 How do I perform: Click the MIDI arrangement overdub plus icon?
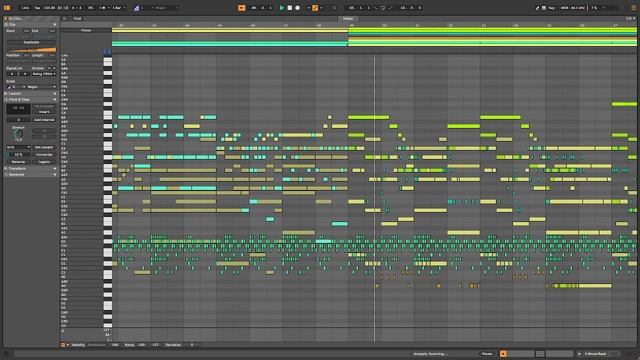pyautogui.click(x=308, y=8)
